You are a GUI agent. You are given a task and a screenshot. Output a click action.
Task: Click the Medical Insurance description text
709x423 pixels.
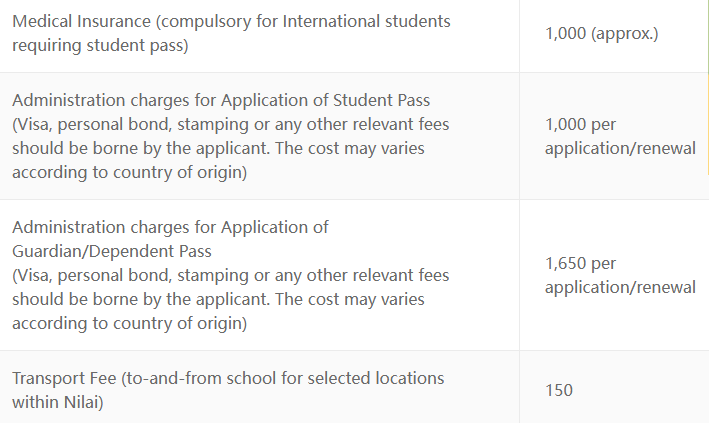click(x=231, y=33)
